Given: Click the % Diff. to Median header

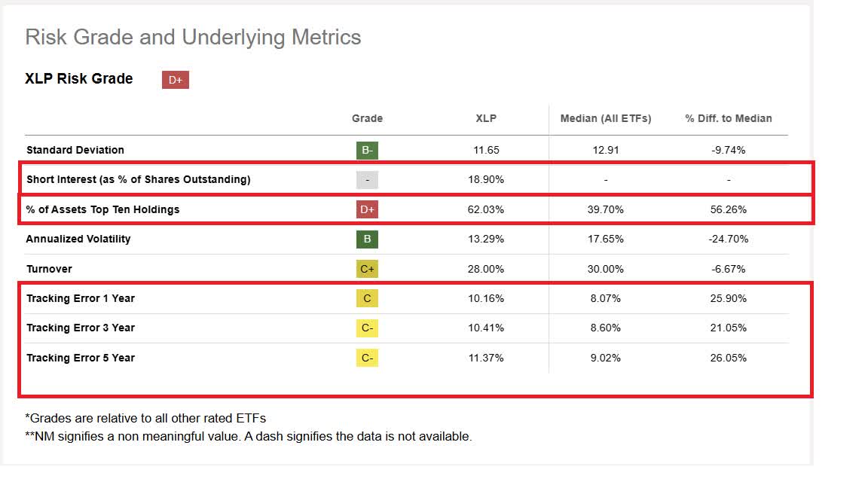Looking at the screenshot, I should click(729, 118).
